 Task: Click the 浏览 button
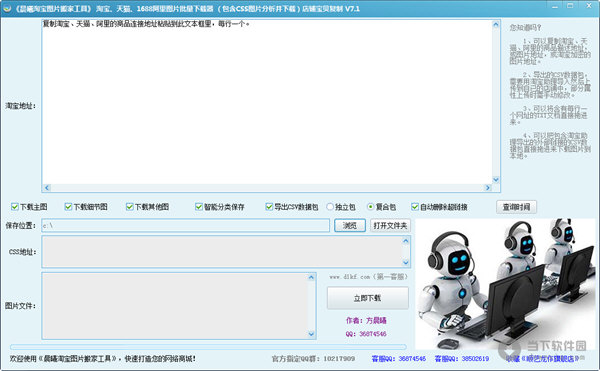pos(350,226)
